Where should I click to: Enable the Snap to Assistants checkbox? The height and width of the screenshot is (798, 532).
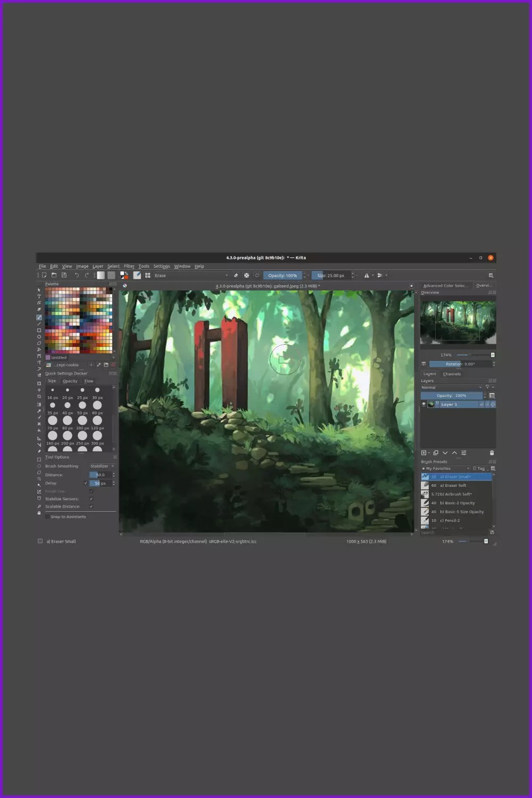[x=47, y=517]
